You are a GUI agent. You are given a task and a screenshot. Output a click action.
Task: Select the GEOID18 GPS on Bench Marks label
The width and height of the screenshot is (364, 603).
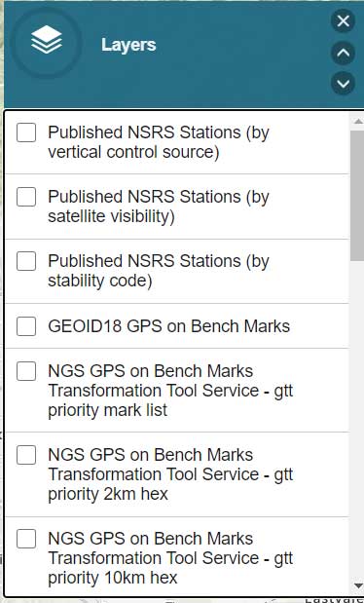[x=168, y=326]
